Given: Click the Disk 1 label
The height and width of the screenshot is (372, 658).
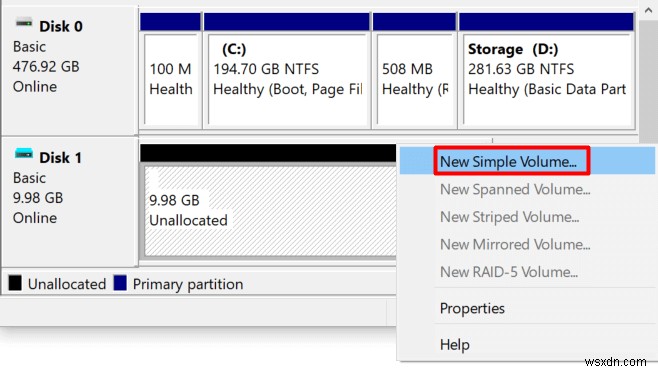Looking at the screenshot, I should pyautogui.click(x=60, y=158).
